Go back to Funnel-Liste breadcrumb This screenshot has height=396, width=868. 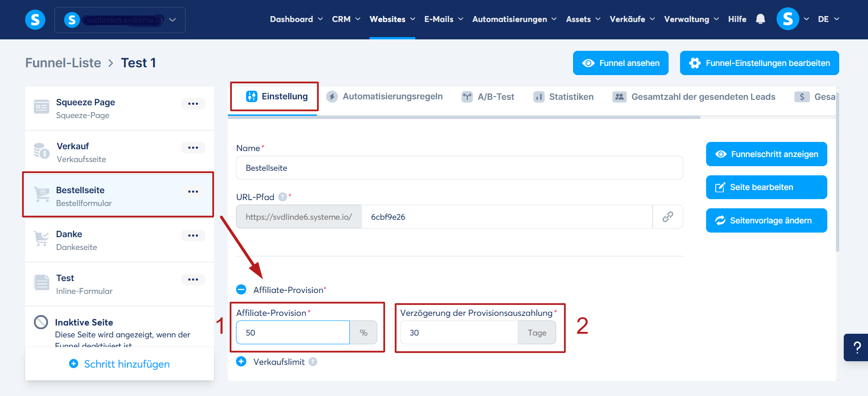(63, 63)
